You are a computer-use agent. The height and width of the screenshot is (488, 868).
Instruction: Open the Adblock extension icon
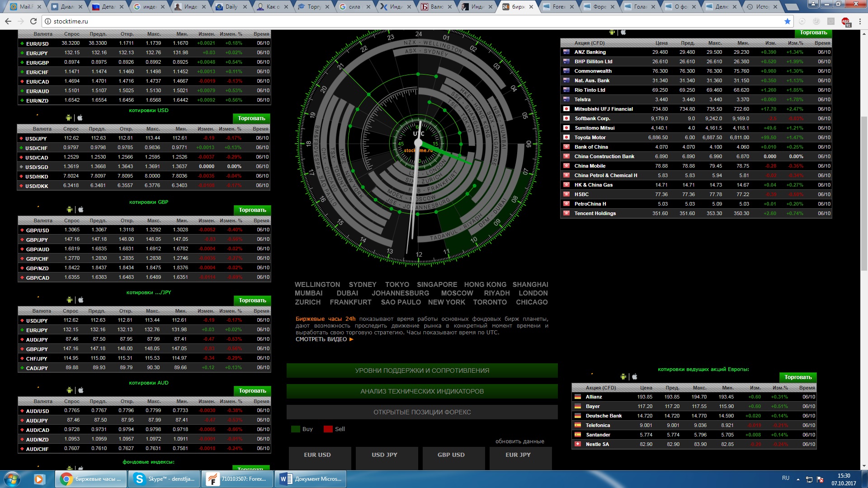[845, 21]
